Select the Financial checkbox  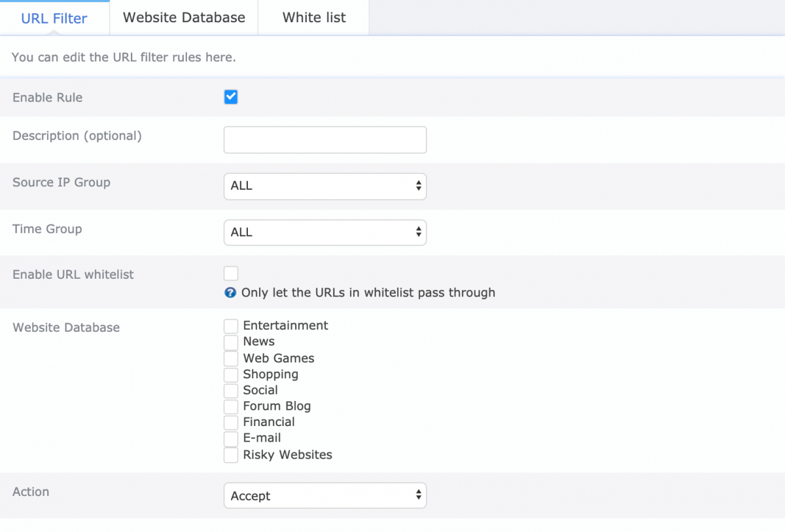pyautogui.click(x=231, y=423)
